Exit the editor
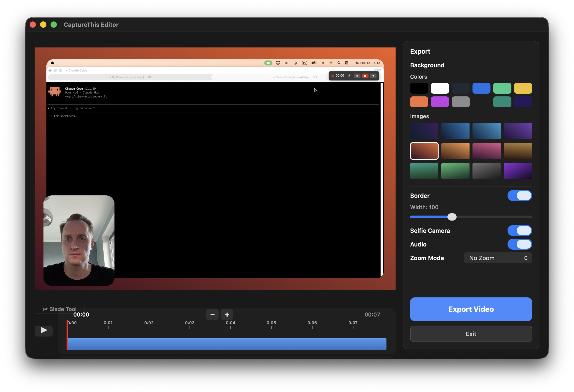The height and width of the screenshot is (392, 574). pyautogui.click(x=471, y=334)
